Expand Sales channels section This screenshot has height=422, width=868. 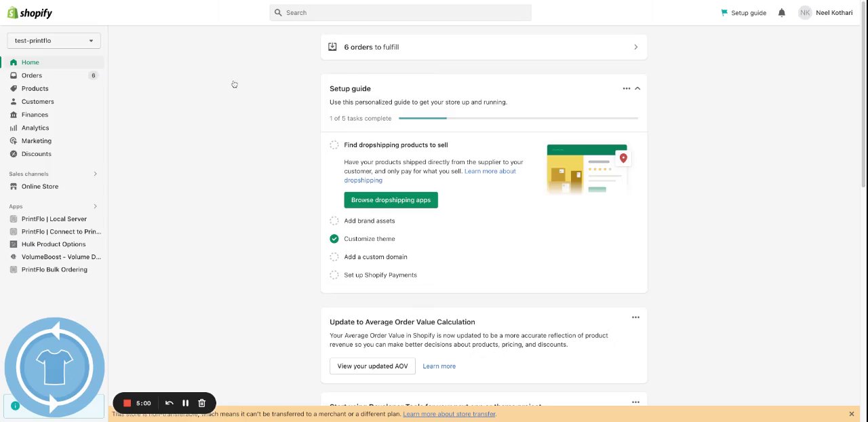[95, 174]
